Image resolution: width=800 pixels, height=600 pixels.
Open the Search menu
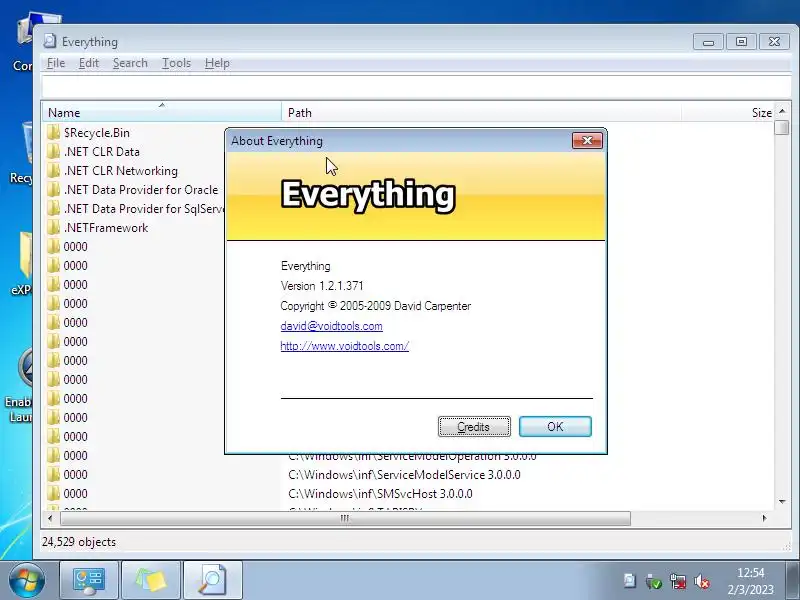(130, 63)
